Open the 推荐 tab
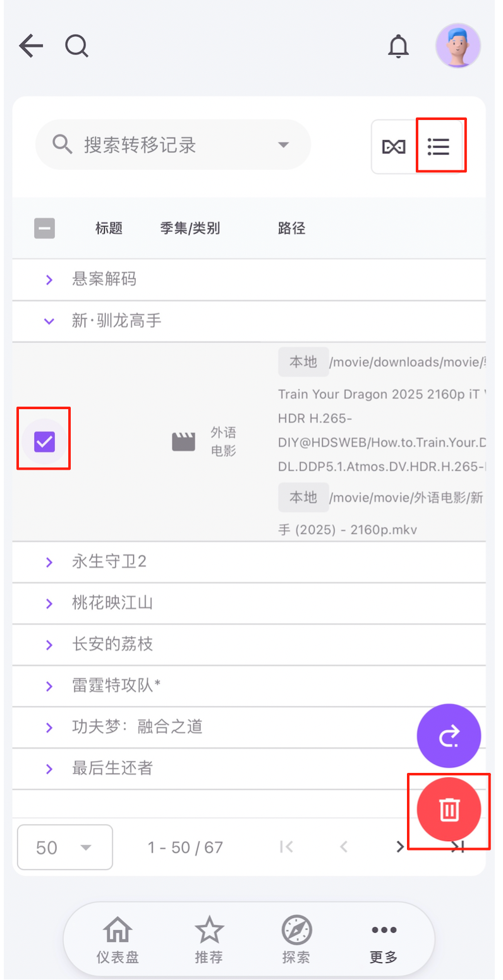The width and height of the screenshot is (503, 980). tap(209, 939)
